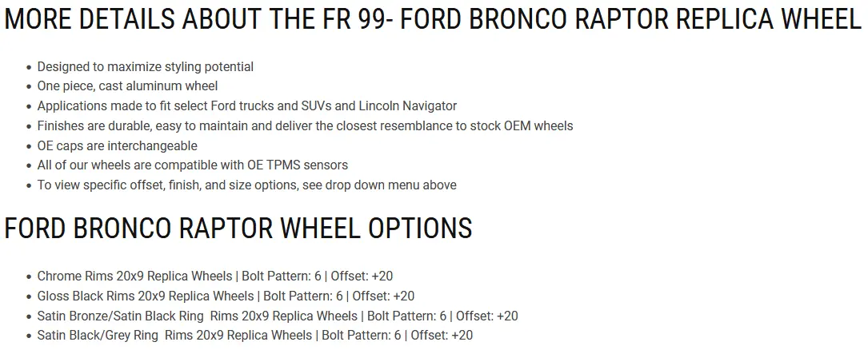Click 'Offset: +20' on Satin Bronze line
This screenshot has height=350, width=868.
click(487, 316)
